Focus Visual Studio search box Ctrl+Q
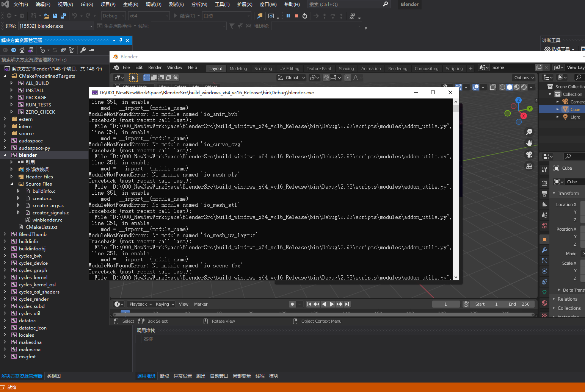This screenshot has width=585, height=392. (x=349, y=5)
